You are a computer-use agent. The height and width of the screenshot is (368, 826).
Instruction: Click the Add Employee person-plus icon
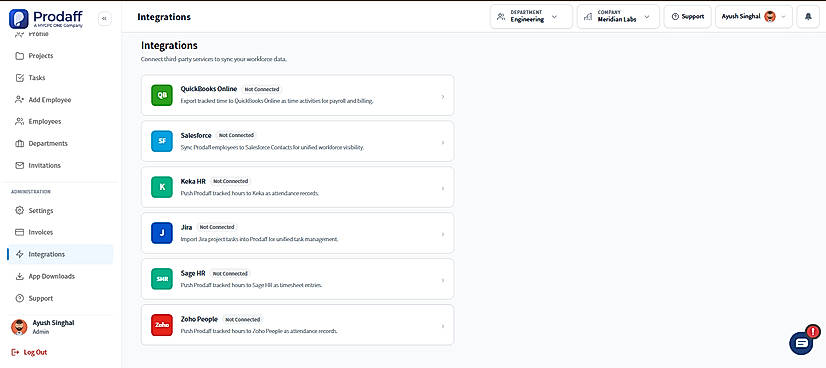click(x=19, y=100)
